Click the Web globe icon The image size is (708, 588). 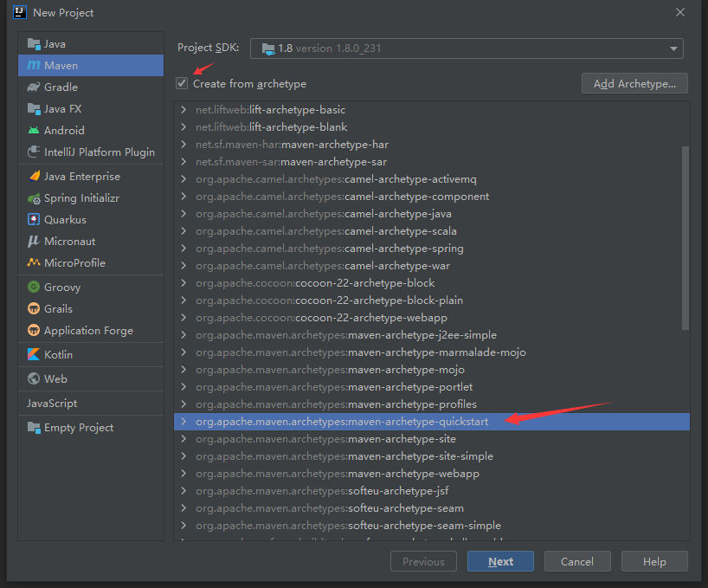(x=34, y=378)
